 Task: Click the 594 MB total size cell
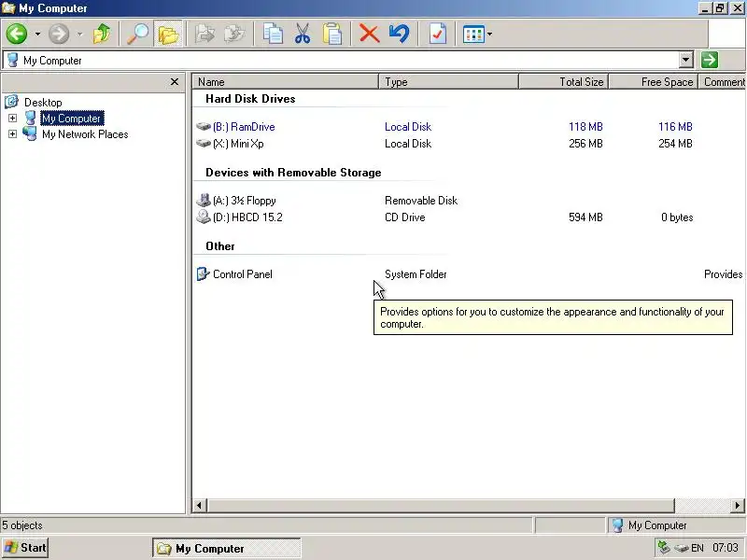click(x=585, y=217)
